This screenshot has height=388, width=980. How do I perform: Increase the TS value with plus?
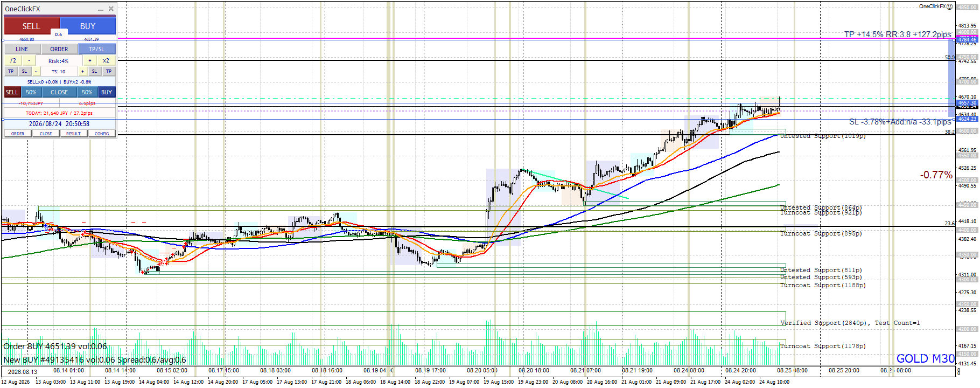tap(82, 71)
